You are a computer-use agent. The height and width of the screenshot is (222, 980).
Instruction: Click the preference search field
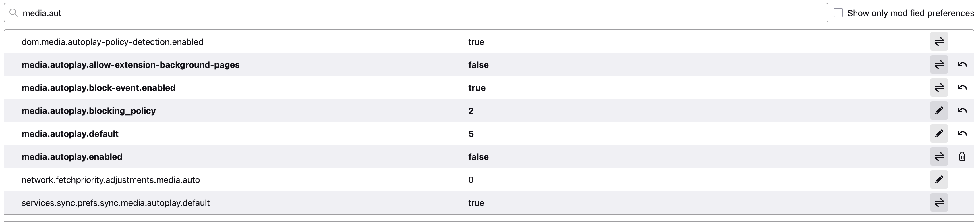(x=416, y=13)
